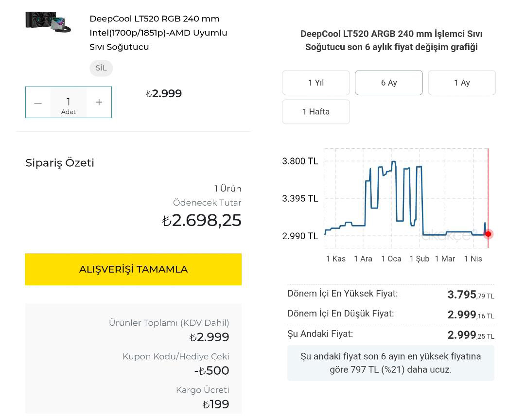The image size is (525, 420).
Task: Select the '1 Mar' date axis label
Action: [x=445, y=259]
